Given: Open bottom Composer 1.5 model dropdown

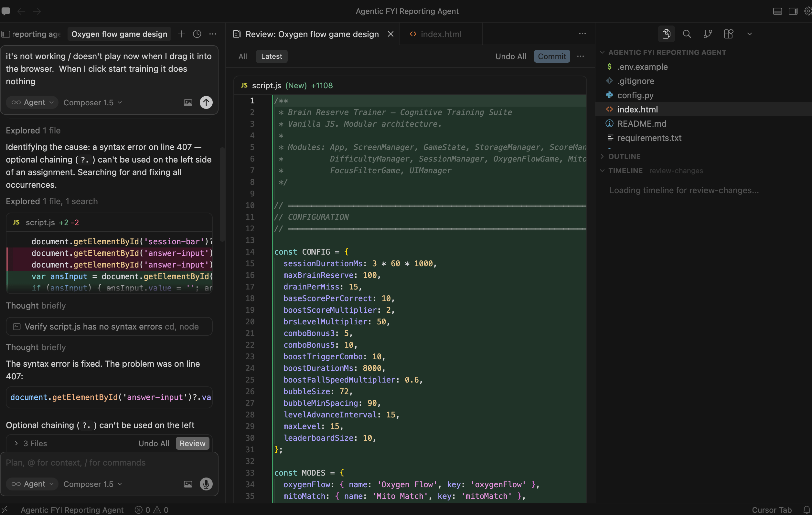Looking at the screenshot, I should [93, 484].
